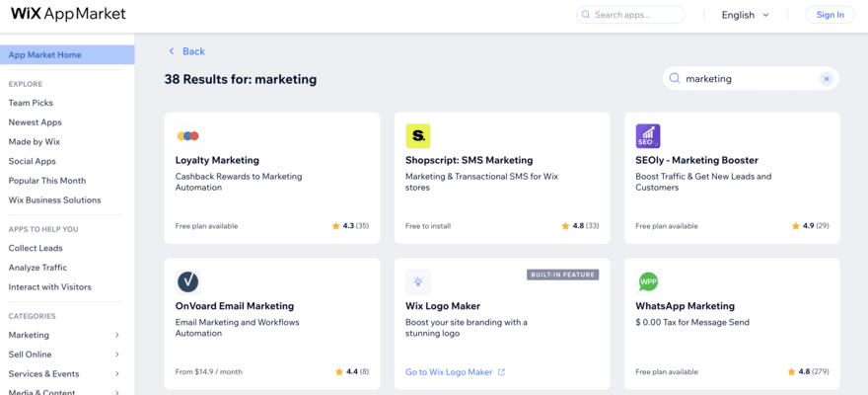The image size is (868, 395).
Task: Click "Free plan available" on Loyalty Marketing
Action: [x=206, y=226]
